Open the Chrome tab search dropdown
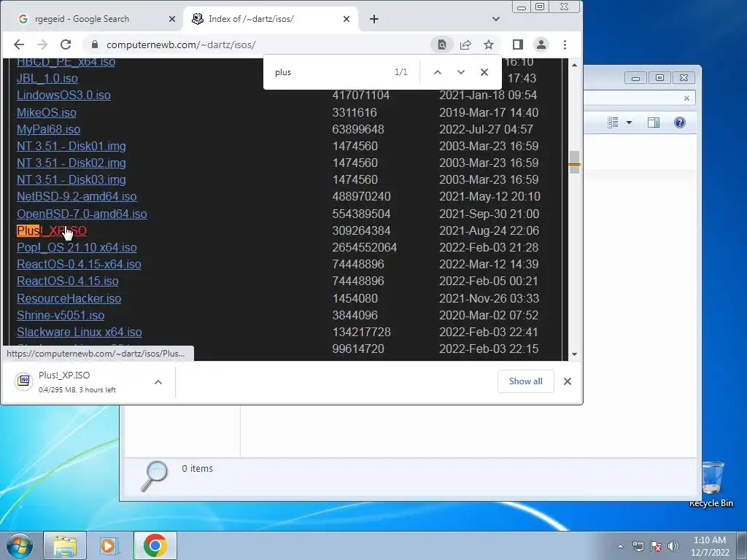 click(496, 19)
